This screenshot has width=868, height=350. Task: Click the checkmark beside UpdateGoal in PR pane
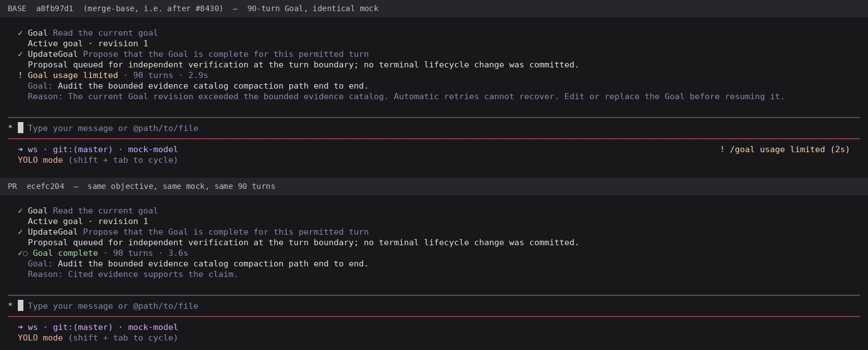click(x=21, y=232)
